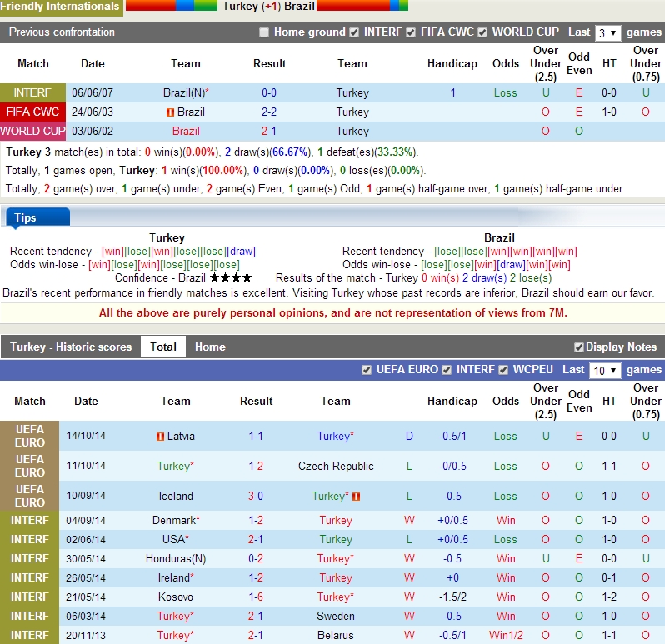
Task: Click the WORLD CUP competition label
Action: pyautogui.click(x=32, y=131)
